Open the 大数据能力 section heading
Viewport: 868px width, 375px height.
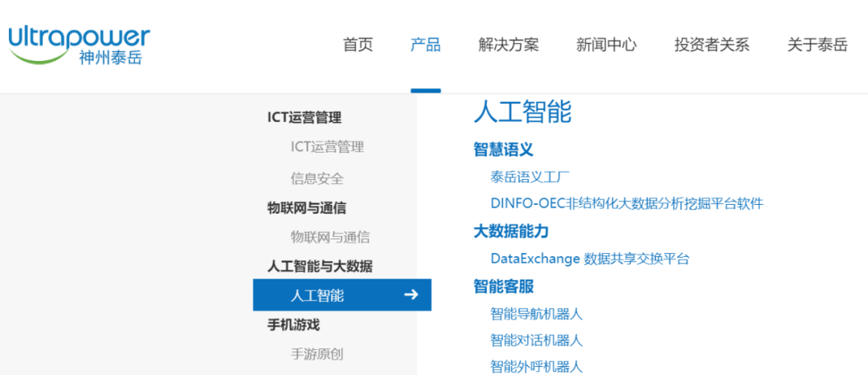pos(511,231)
